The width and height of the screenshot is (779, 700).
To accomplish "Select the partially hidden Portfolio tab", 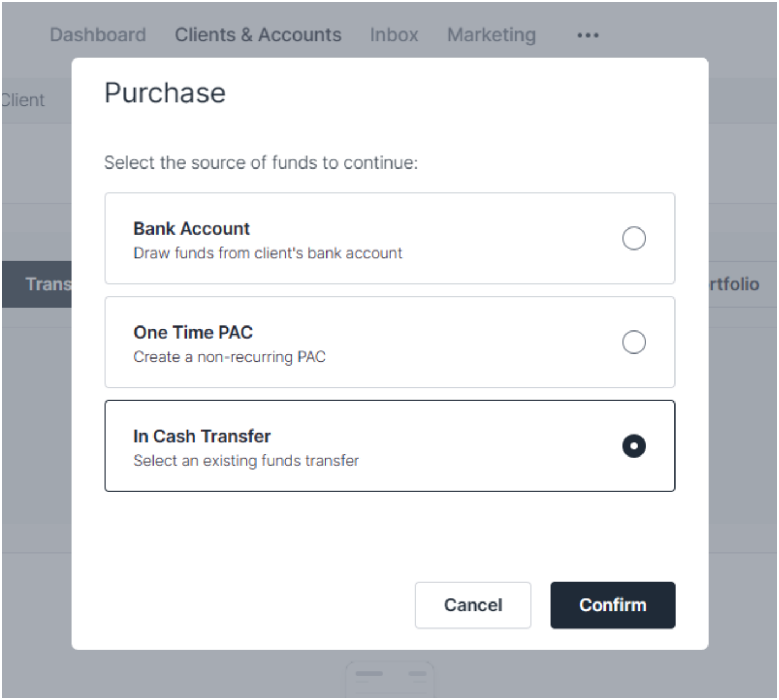I will [734, 284].
